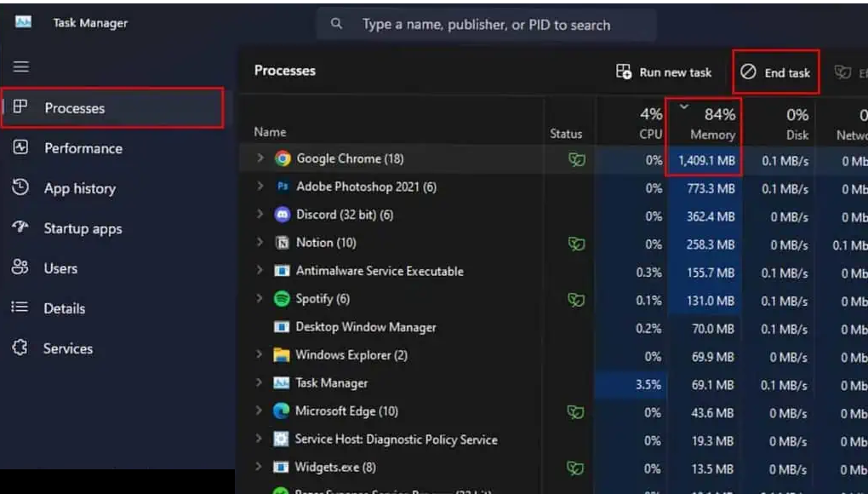868x494 pixels.
Task: Click the Diagnostic Policy Service gear icon
Action: coord(281,439)
